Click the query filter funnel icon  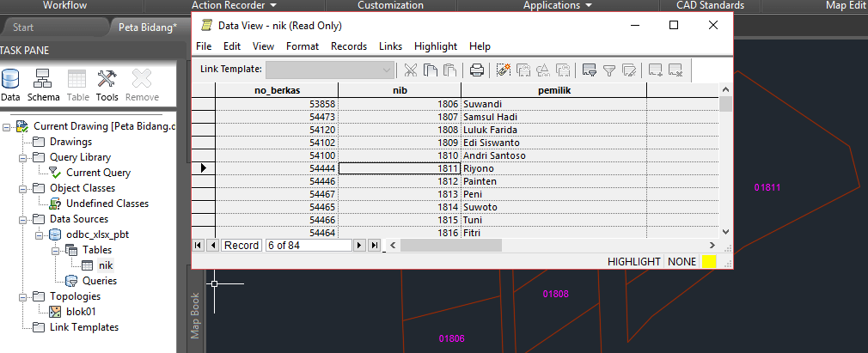[x=609, y=70]
